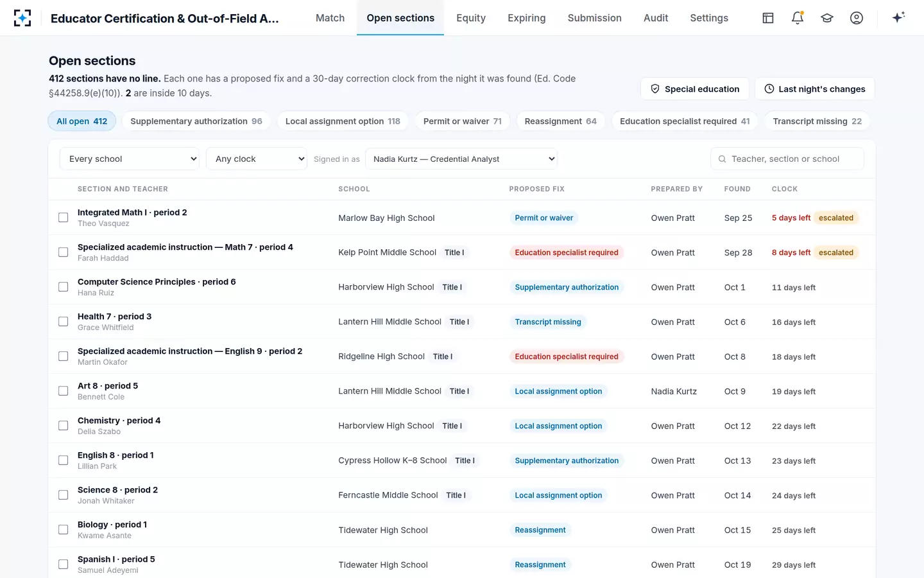Open the Settings tab
This screenshot has width=924, height=578.
point(709,18)
